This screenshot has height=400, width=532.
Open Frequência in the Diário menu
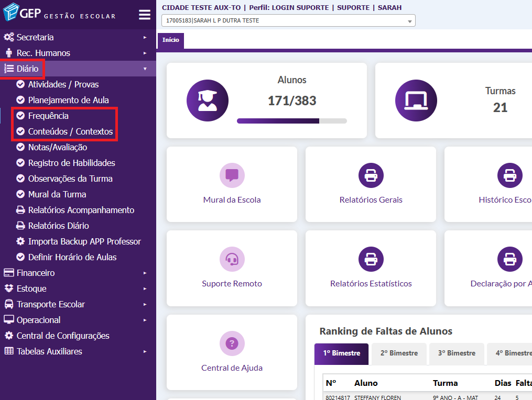point(48,116)
